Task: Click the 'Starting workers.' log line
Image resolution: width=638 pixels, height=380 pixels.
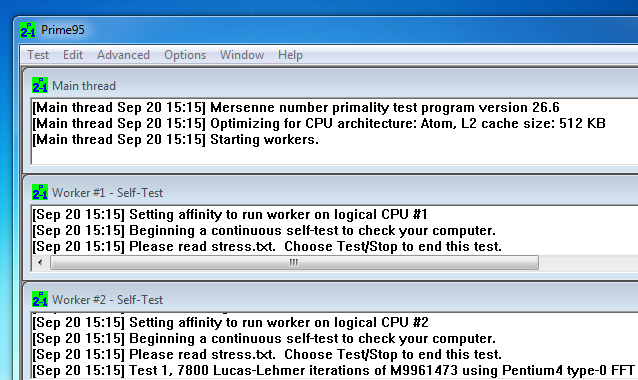Action: (175, 140)
